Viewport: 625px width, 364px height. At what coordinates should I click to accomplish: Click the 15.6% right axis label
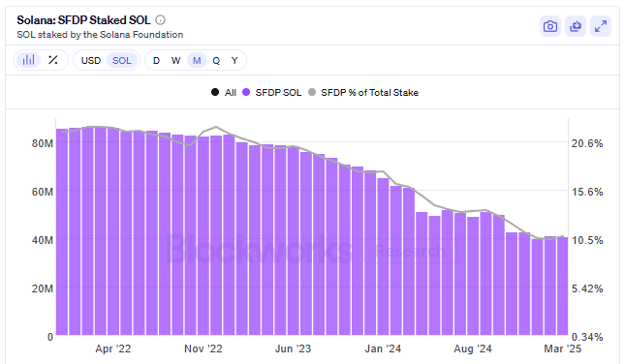point(587,192)
